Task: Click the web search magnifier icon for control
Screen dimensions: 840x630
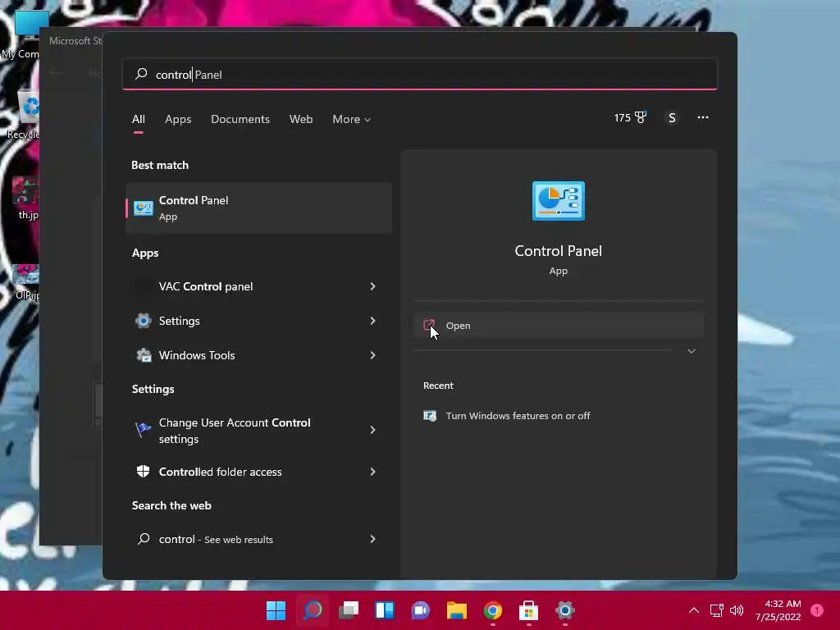Action: coord(144,539)
